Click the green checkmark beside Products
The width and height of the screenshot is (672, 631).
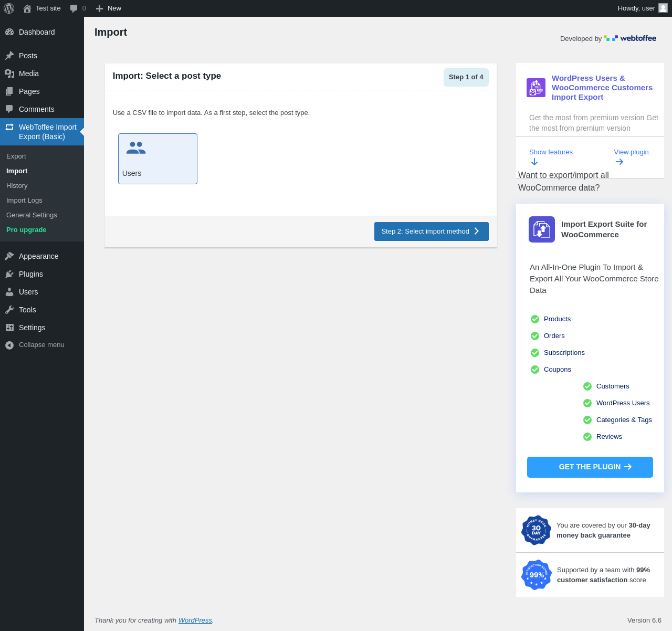[535, 319]
